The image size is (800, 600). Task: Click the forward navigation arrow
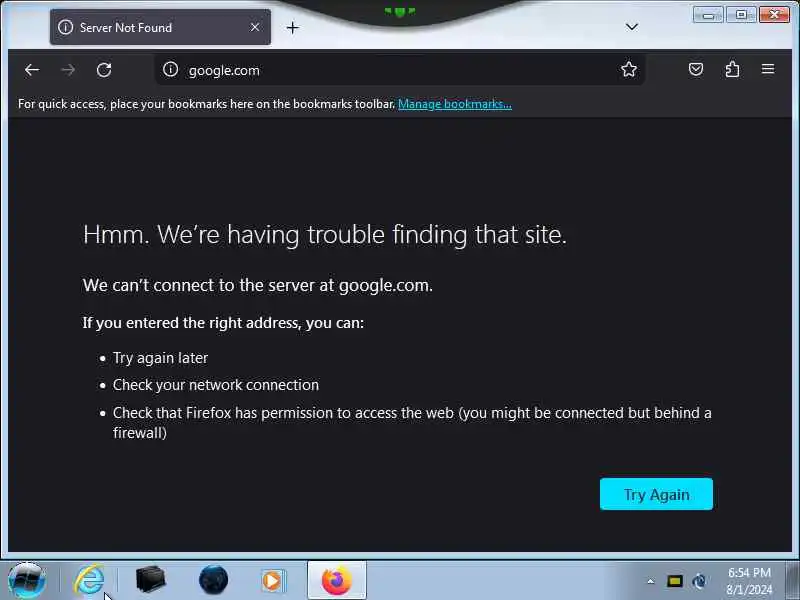(x=68, y=70)
